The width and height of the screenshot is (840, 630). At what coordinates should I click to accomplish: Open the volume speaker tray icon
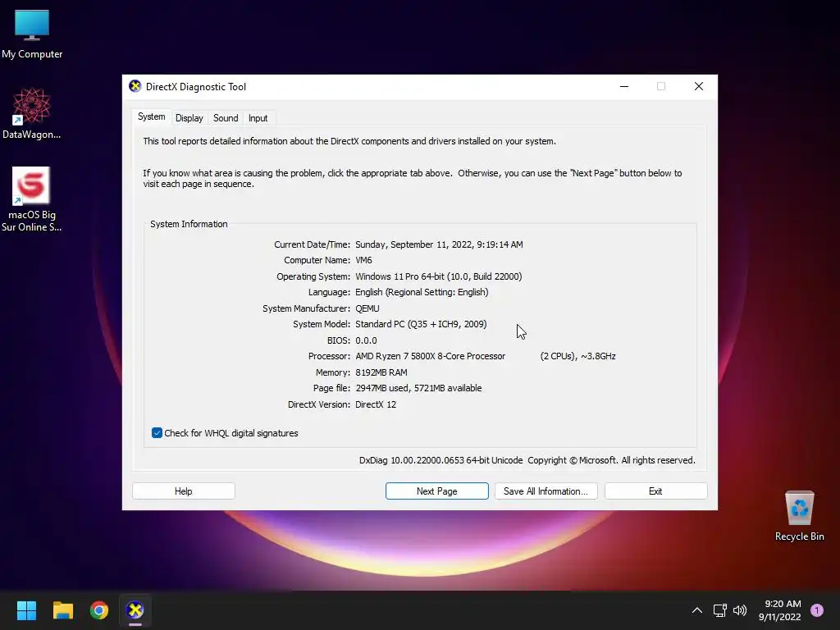point(740,610)
